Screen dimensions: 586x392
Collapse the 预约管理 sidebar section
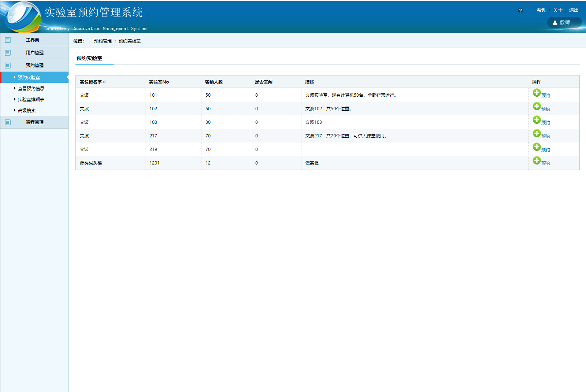pyautogui.click(x=34, y=66)
